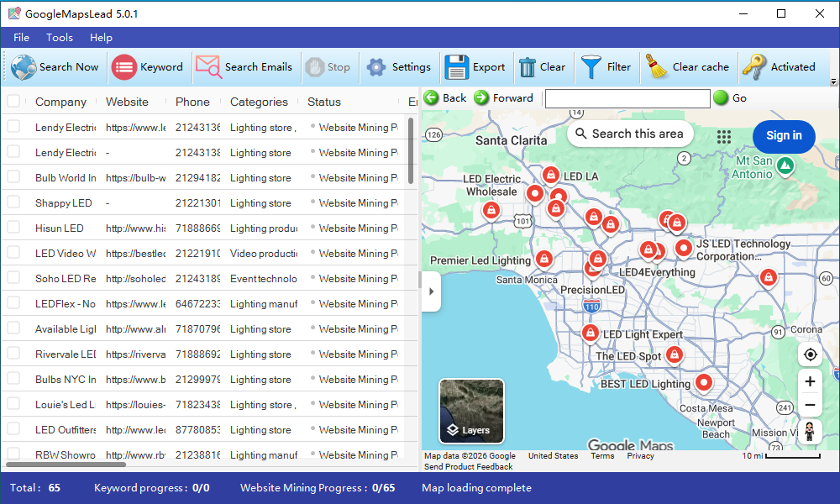840x504 pixels.
Task: Click the LED Light Expert map pin
Action: [590, 333]
